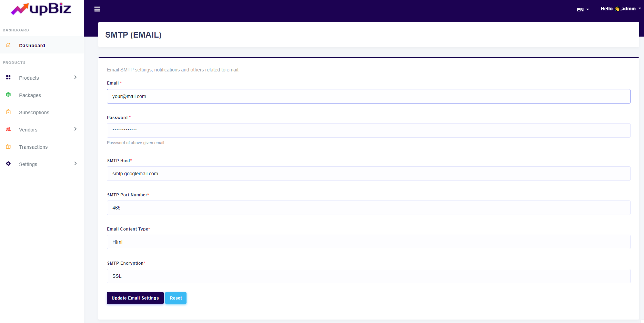Open the EN language dropdown

point(583,10)
